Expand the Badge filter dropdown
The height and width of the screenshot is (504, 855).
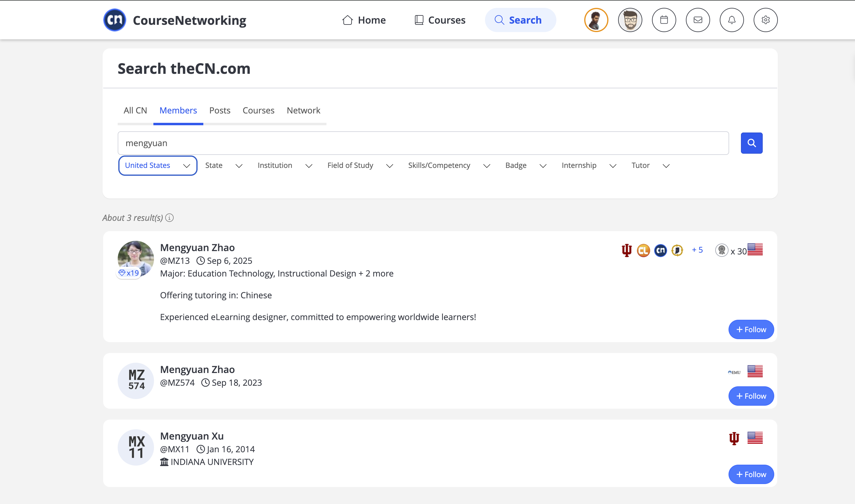pos(526,166)
